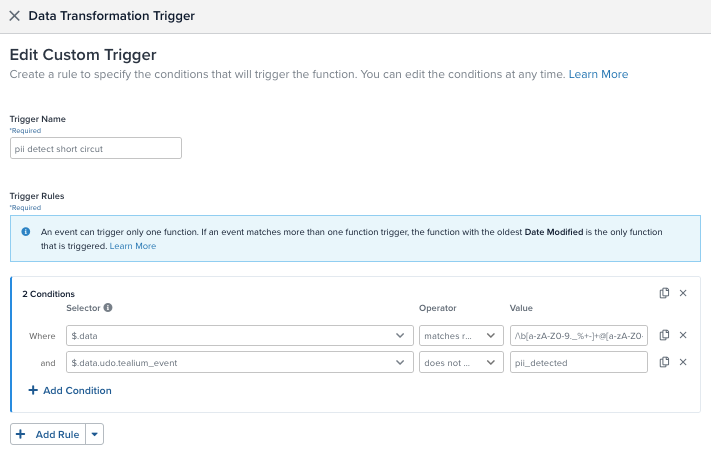Click Add Condition
This screenshot has width=711, height=449.
tap(70, 391)
